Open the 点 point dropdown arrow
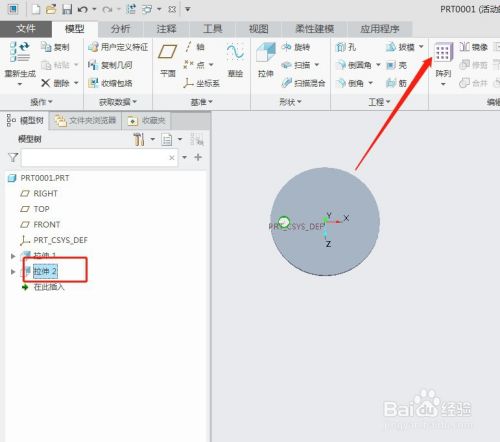500x442 pixels. pos(211,65)
